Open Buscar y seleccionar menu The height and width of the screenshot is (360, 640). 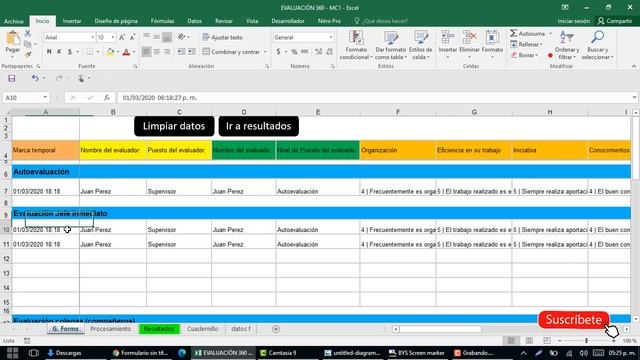[x=598, y=45]
